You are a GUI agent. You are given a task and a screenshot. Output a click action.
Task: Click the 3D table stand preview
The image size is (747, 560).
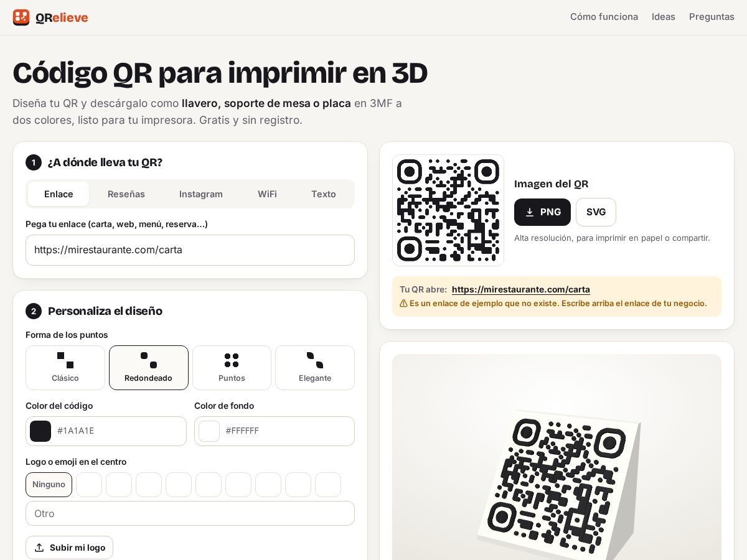click(557, 457)
